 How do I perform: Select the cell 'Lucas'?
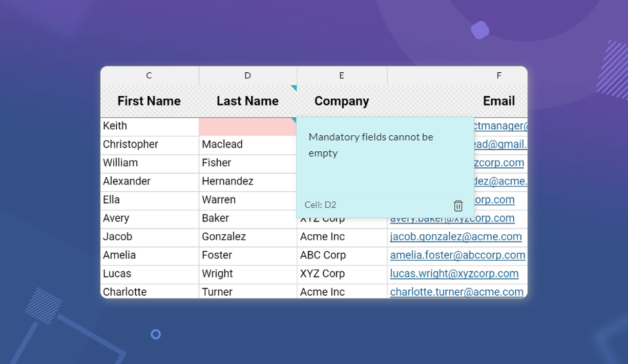click(149, 275)
